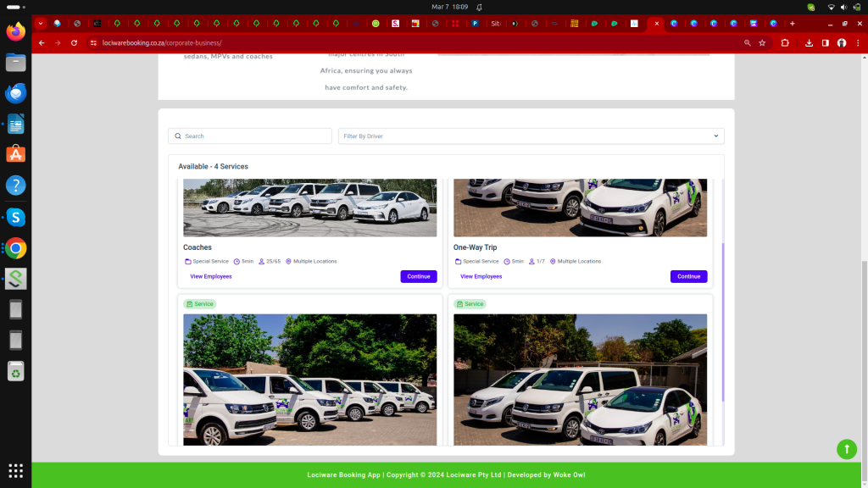Launch Firefox from the dock
The image size is (868, 488).
click(15, 32)
